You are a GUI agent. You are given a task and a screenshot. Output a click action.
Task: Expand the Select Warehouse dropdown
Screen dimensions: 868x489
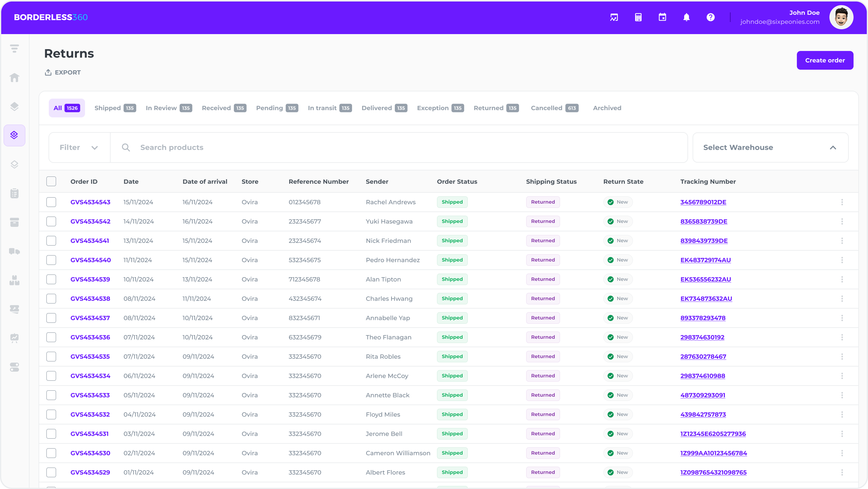coord(770,148)
